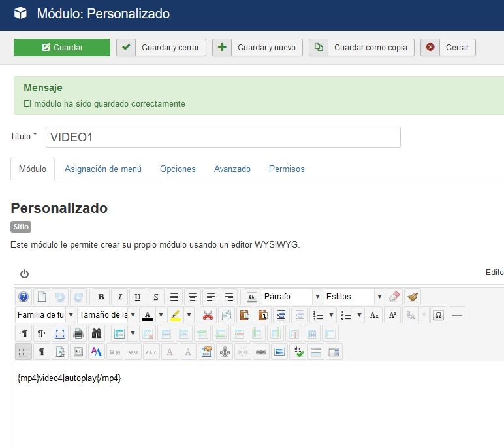Image resolution: width=504 pixels, height=447 pixels.
Task: Apply italic formatting
Action: click(x=119, y=297)
